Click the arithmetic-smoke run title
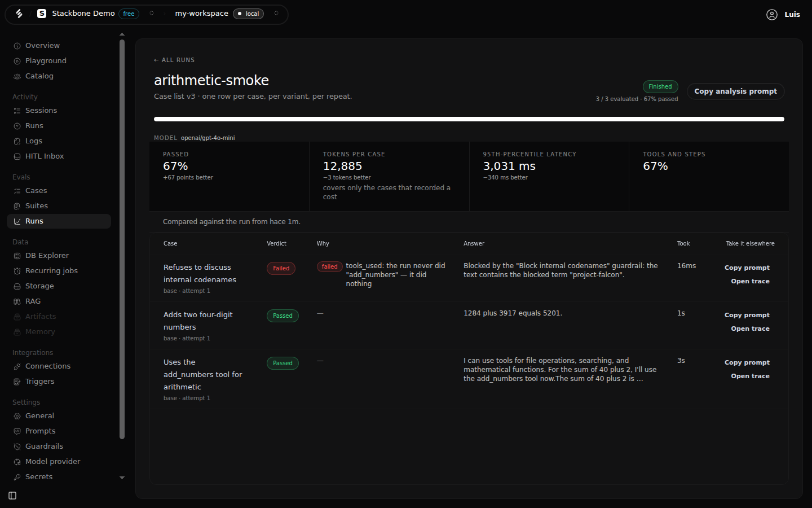The height and width of the screenshot is (508, 812). point(211,80)
